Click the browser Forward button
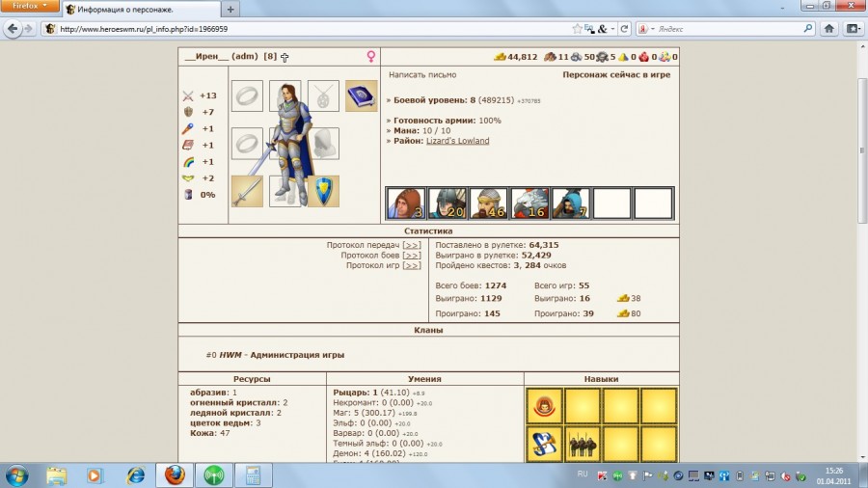868x488 pixels. click(x=29, y=28)
